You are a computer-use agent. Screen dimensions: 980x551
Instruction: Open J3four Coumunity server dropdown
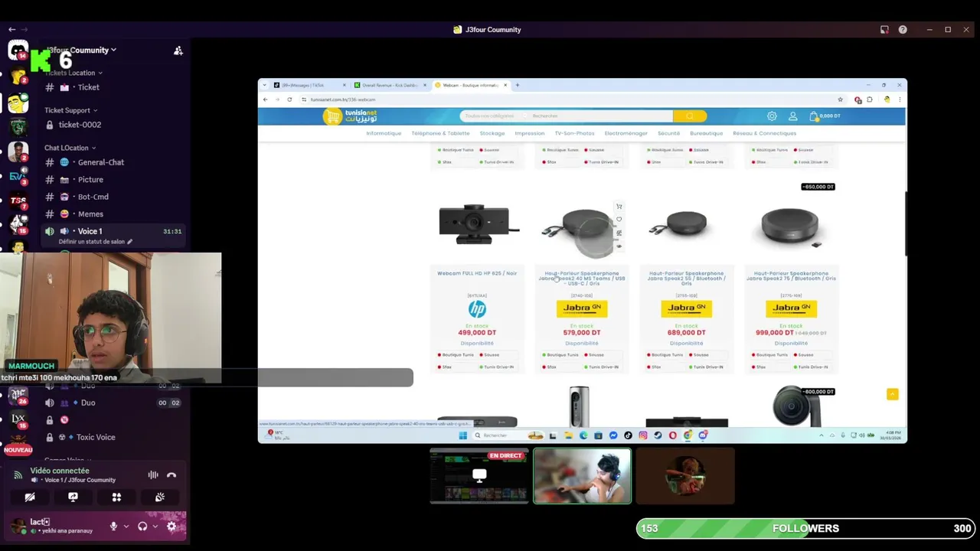[81, 51]
